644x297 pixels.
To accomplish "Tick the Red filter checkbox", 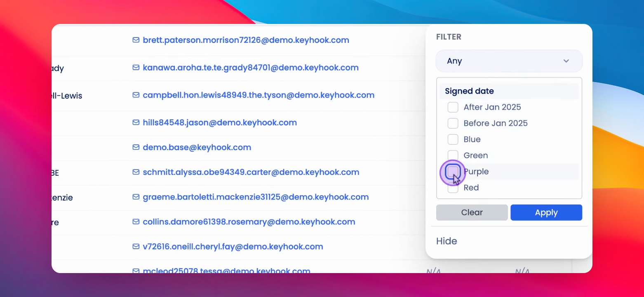I will (453, 188).
